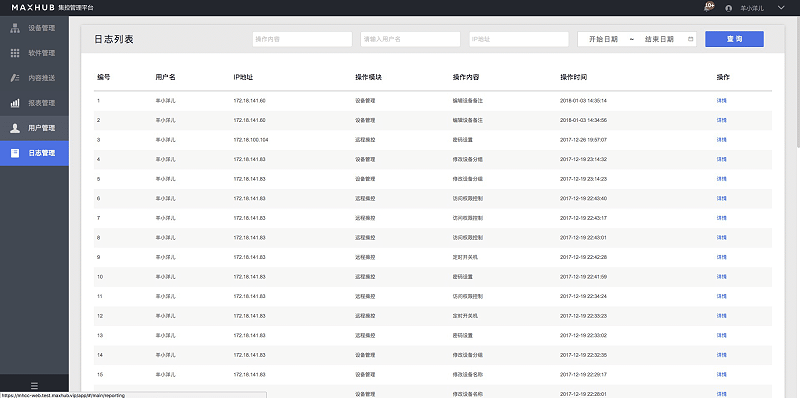
Task: Submit the search with the 查询 button
Action: click(x=734, y=39)
